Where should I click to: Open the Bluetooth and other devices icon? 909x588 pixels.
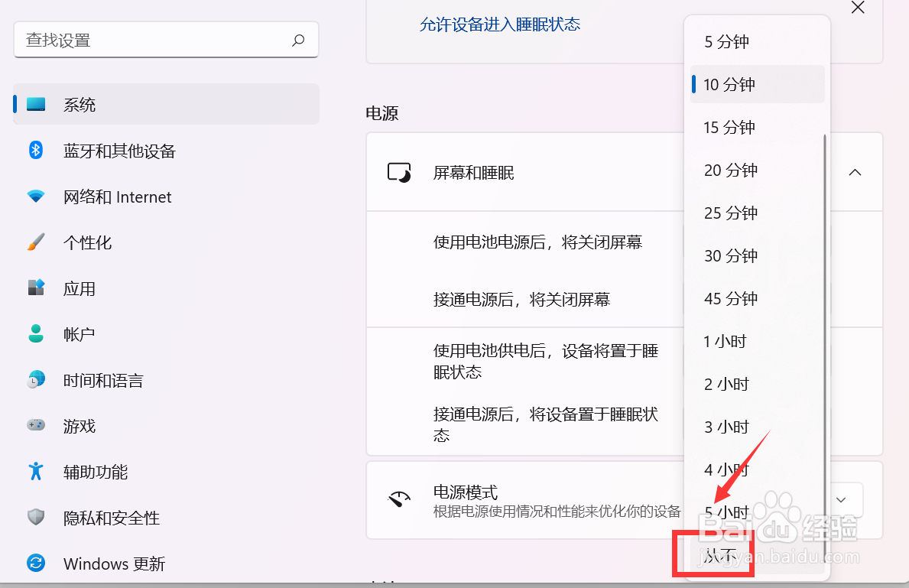pyautogui.click(x=36, y=151)
